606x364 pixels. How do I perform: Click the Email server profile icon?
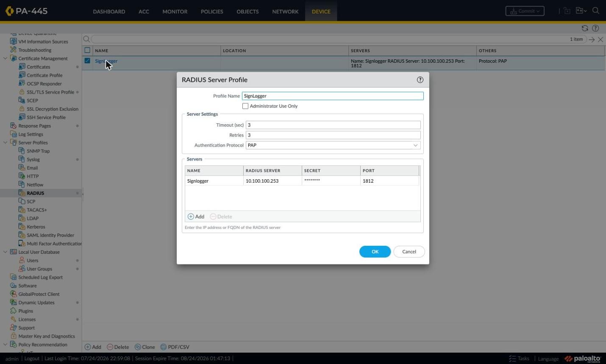point(22,168)
